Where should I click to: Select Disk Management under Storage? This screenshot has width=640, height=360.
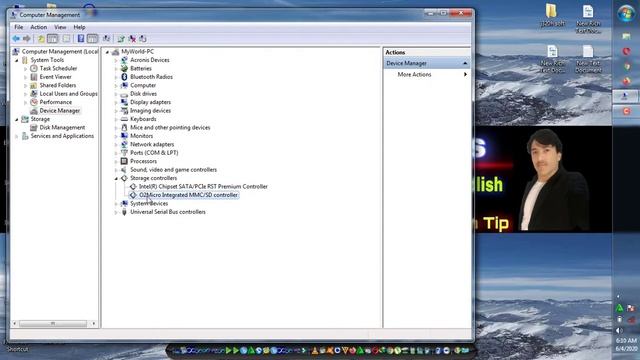62,127
